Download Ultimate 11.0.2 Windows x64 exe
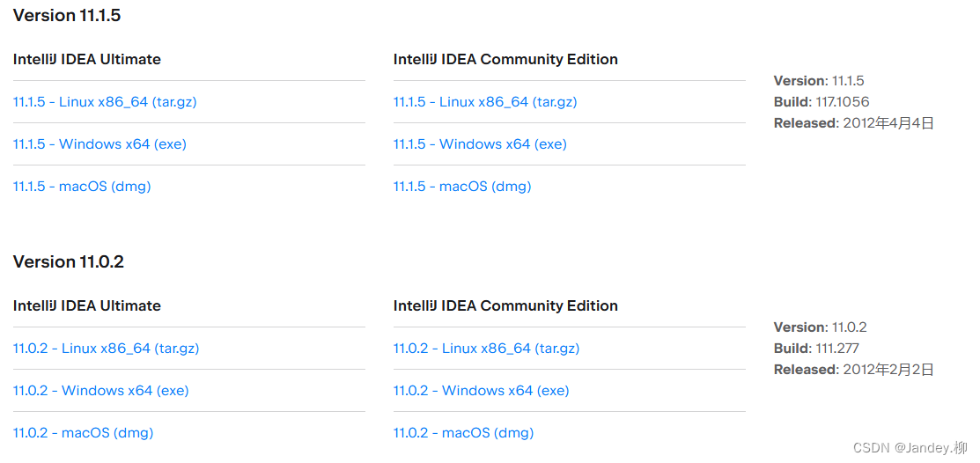 [x=100, y=391]
